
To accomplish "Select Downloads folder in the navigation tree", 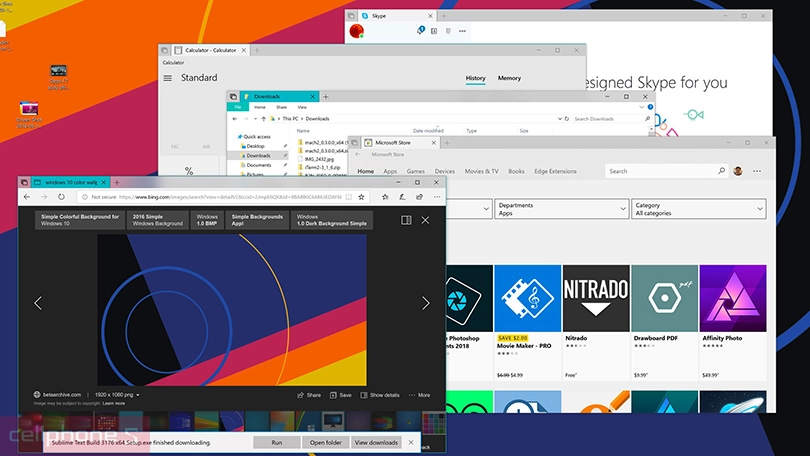I will (x=258, y=156).
